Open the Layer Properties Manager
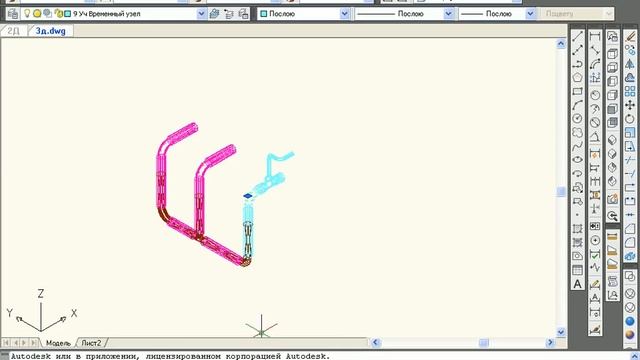Screen dimensions: 640x360 click(x=13, y=13)
